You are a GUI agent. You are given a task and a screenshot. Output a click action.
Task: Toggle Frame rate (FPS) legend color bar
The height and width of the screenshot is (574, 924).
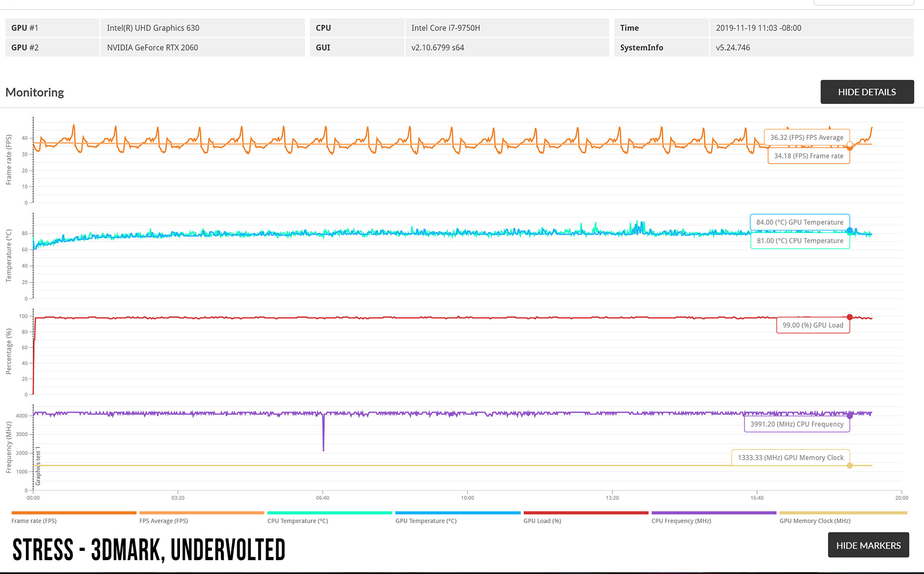coord(74,513)
